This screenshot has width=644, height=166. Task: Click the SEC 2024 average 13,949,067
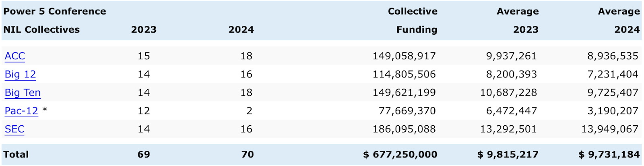[x=610, y=129]
